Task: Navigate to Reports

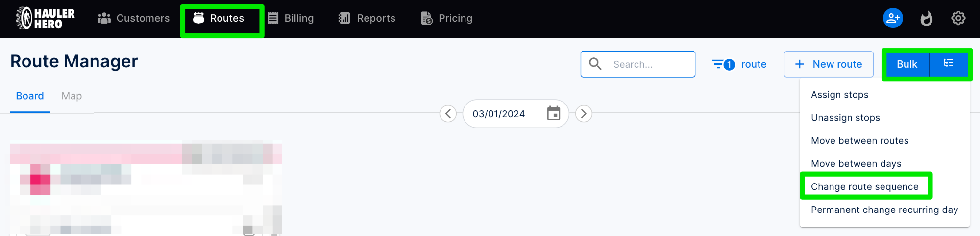Action: click(x=367, y=18)
